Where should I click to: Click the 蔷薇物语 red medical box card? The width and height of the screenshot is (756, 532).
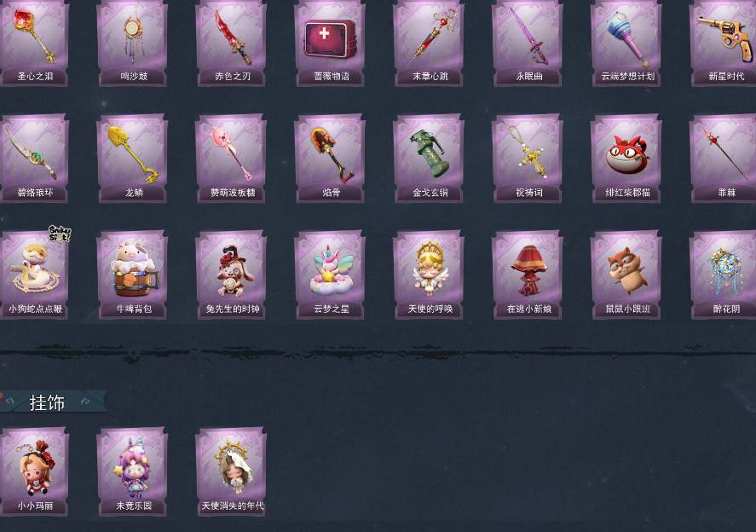pyautogui.click(x=330, y=43)
